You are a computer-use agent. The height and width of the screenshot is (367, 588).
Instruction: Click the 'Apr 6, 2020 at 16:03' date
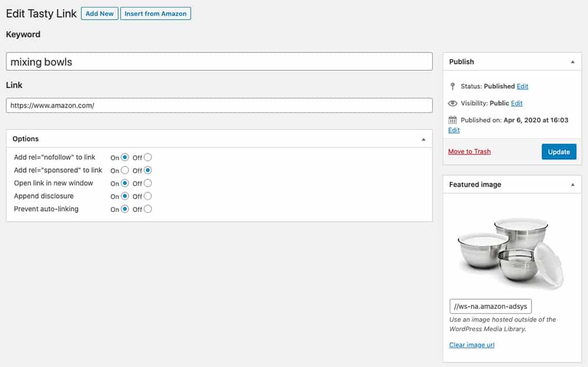536,120
